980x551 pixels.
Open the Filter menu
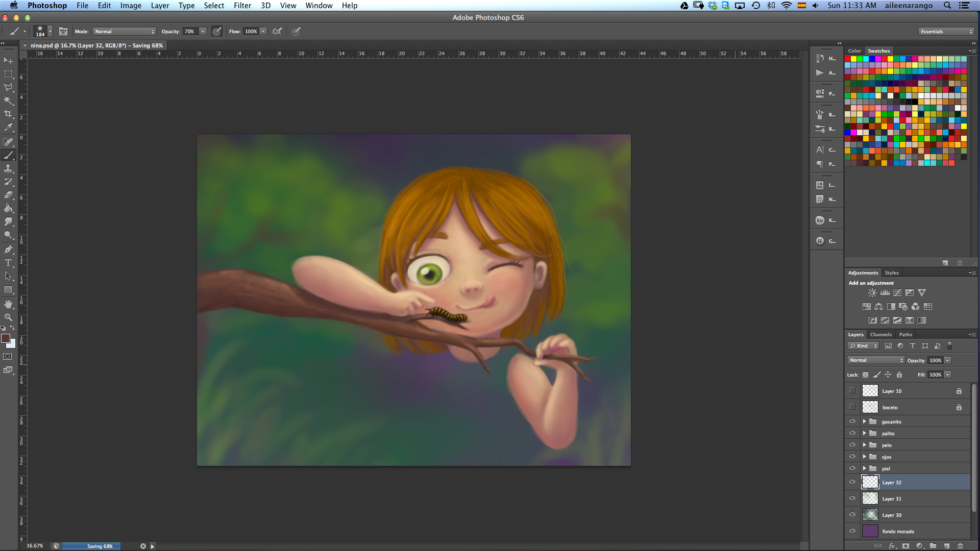[242, 6]
